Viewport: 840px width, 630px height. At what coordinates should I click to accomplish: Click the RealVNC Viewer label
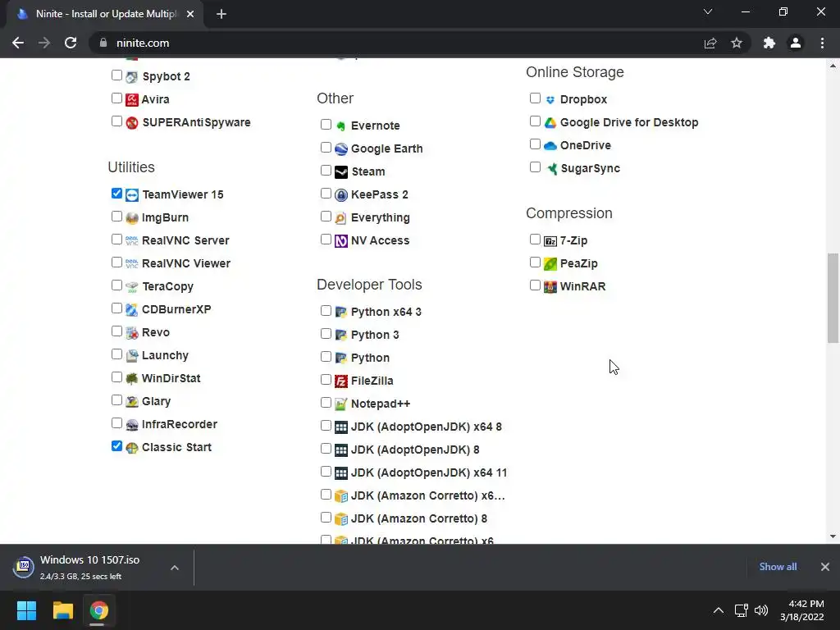click(186, 263)
